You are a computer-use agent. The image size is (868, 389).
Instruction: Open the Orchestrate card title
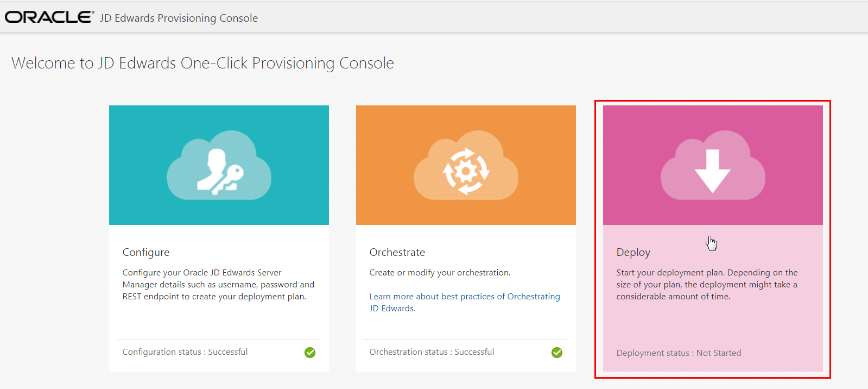pyautogui.click(x=397, y=252)
